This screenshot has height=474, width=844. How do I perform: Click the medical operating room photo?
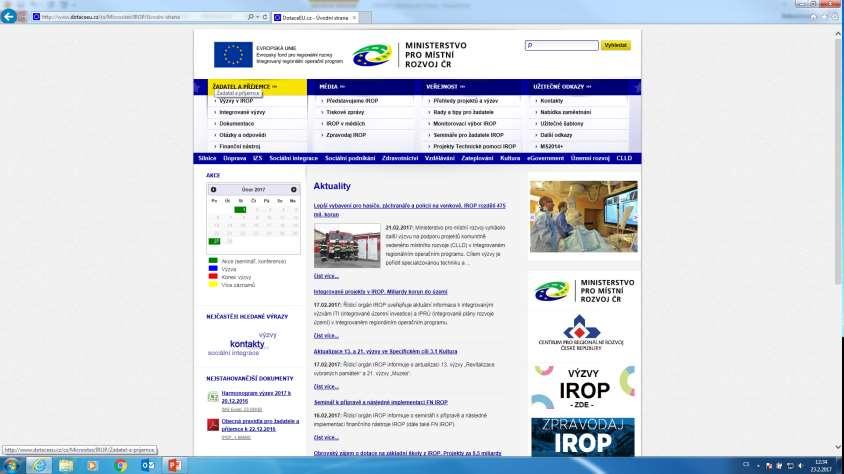[583, 216]
